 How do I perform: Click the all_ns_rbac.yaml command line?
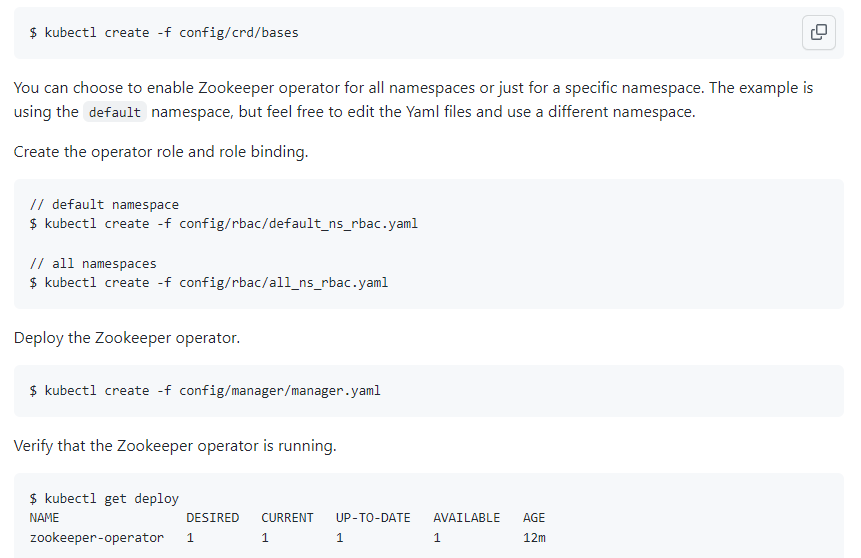[x=209, y=282]
